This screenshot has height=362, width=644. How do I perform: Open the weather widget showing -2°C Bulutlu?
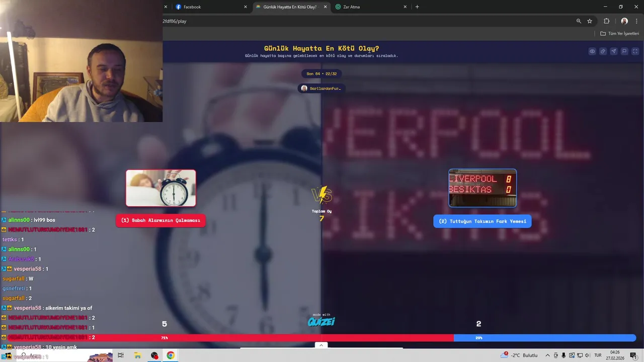(x=520, y=355)
